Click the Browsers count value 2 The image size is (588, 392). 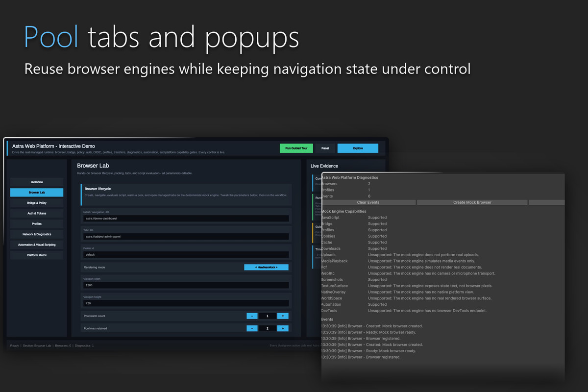click(369, 184)
